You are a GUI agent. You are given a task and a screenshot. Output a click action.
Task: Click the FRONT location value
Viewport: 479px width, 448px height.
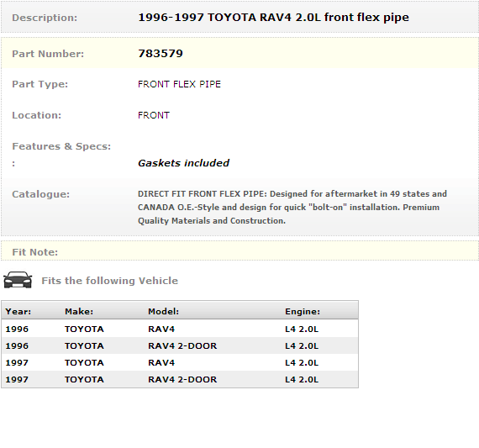pos(154,115)
